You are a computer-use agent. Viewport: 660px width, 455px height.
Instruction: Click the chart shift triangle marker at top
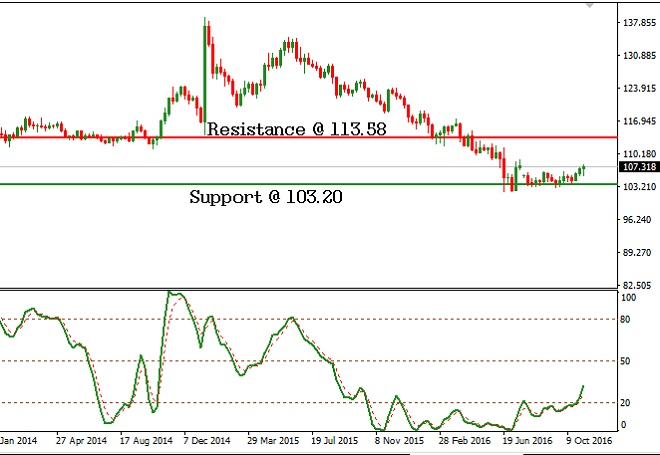pos(590,5)
